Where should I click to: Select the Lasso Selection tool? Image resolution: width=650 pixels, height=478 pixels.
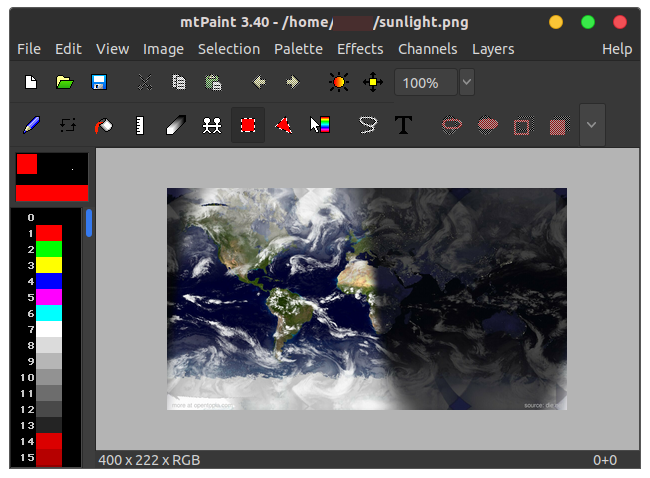[x=368, y=125]
